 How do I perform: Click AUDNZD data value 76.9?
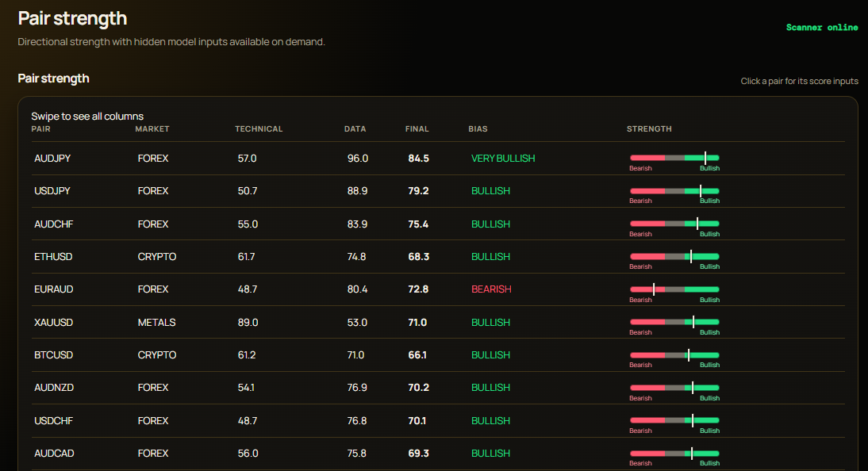[357, 388]
